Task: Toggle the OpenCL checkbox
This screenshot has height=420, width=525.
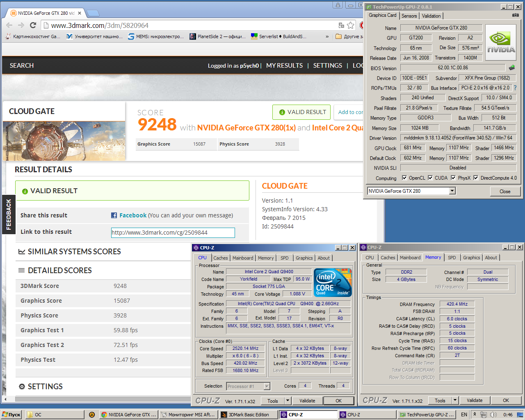Action: [404, 178]
